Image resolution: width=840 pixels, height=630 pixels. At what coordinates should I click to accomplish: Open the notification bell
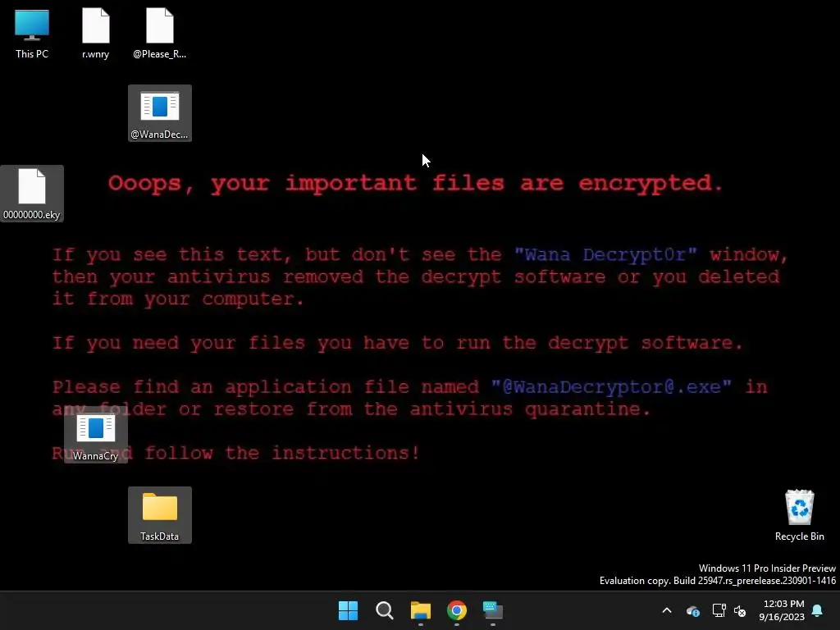[818, 610]
